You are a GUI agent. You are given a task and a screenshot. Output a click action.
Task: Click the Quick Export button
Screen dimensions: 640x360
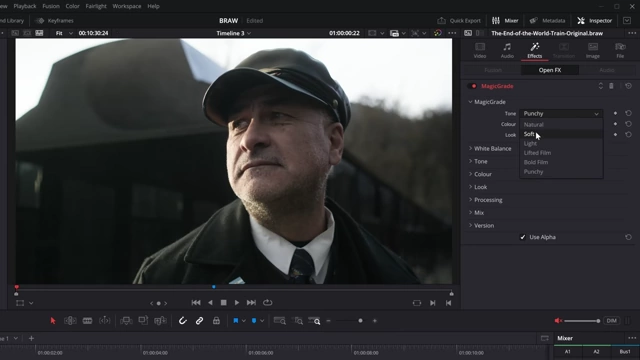coord(459,20)
